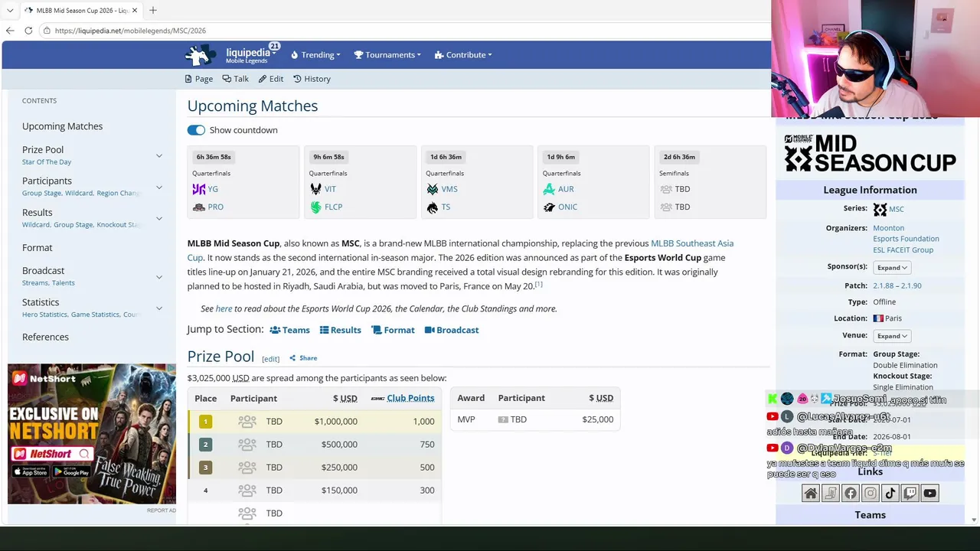Go to References in contents sidebar
This screenshot has height=551, width=980.
[45, 337]
